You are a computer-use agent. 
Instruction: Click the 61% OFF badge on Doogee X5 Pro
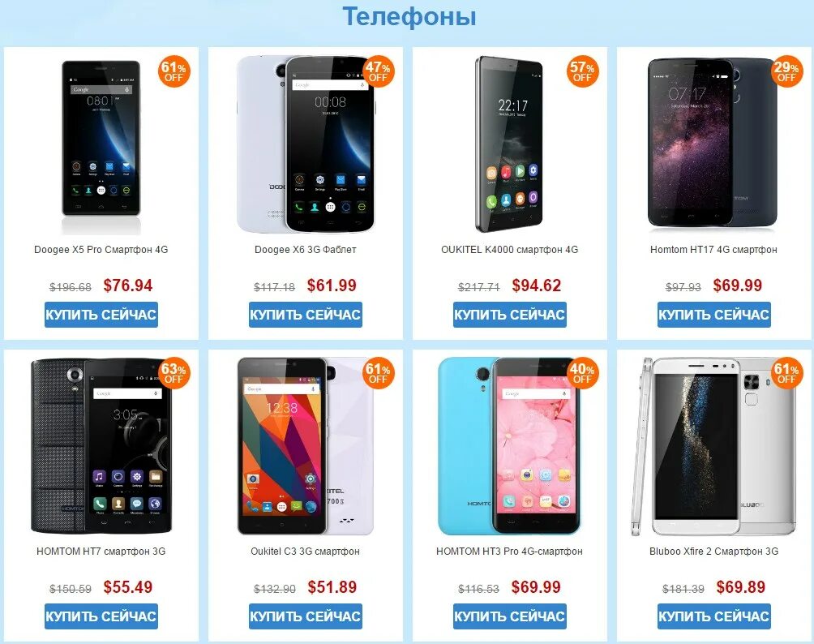tap(174, 71)
